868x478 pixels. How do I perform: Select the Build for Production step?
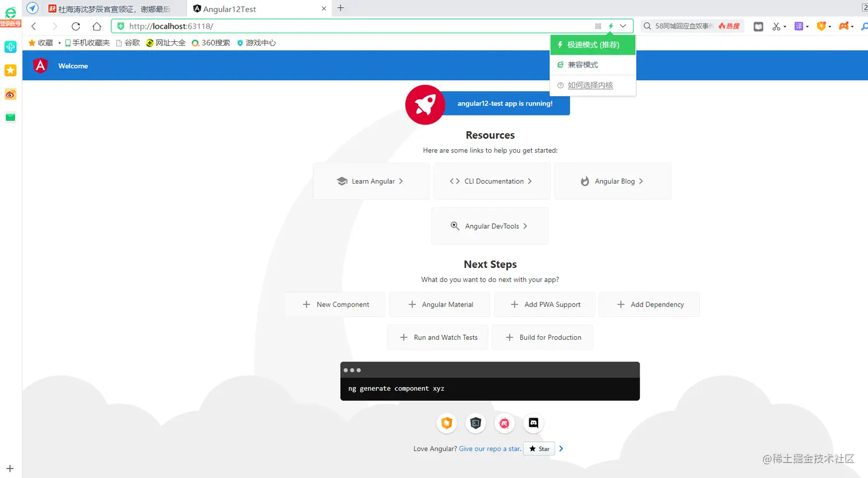click(542, 337)
